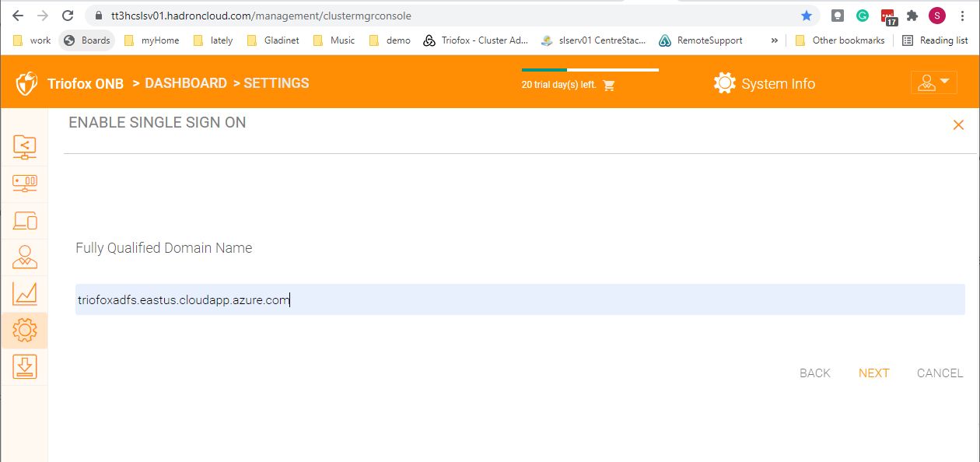980x462 pixels.
Task: Open the Boards bookmark
Action: pyautogui.click(x=87, y=40)
